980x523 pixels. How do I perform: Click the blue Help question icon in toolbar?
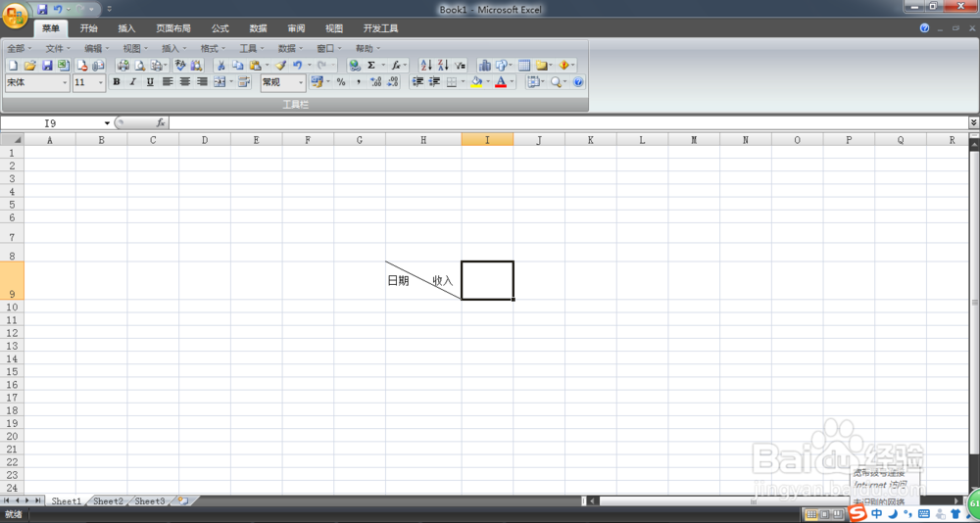[578, 82]
